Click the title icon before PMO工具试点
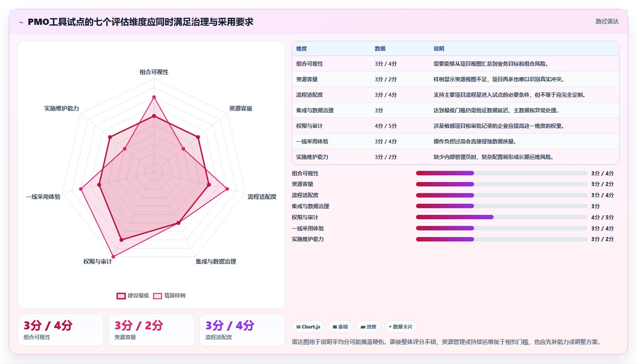 [21, 22]
